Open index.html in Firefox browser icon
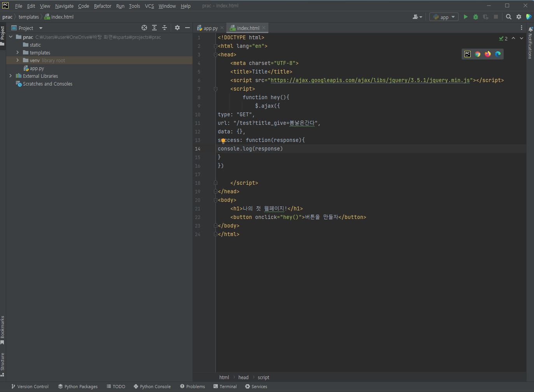Viewport: 534px width, 392px height. pyautogui.click(x=488, y=54)
